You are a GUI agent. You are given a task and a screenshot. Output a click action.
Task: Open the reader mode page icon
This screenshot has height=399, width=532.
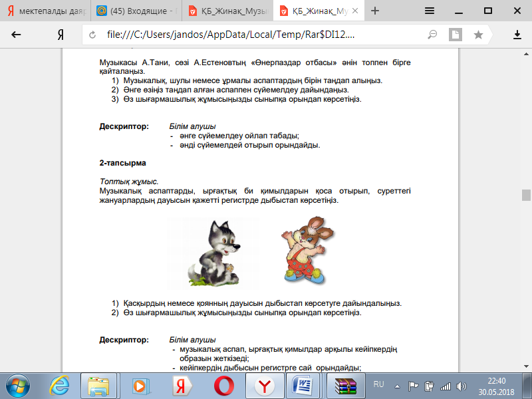pos(455,35)
